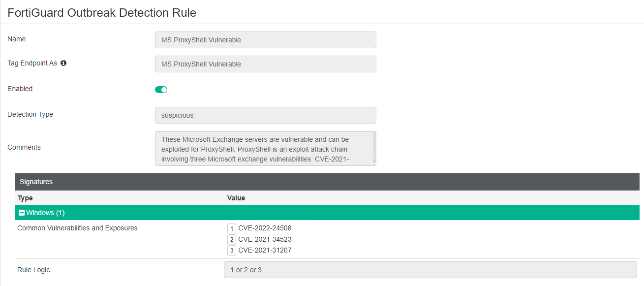The height and width of the screenshot is (286, 644).
Task: Toggle the rule's Enabled switch on
Action: tap(161, 89)
